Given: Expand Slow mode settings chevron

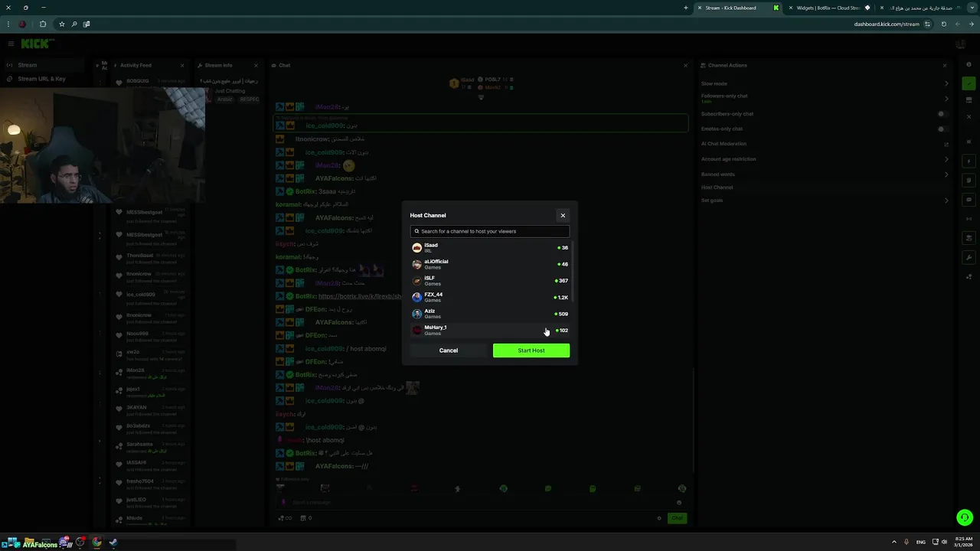Looking at the screenshot, I should (x=946, y=83).
